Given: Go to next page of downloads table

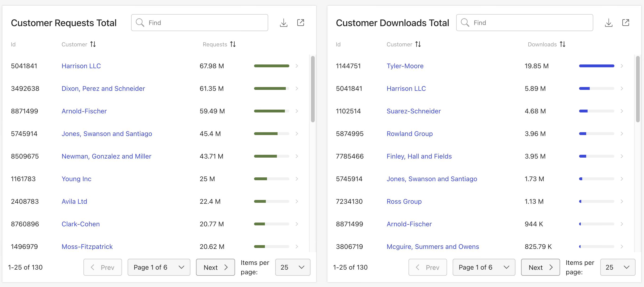Looking at the screenshot, I should [540, 267].
